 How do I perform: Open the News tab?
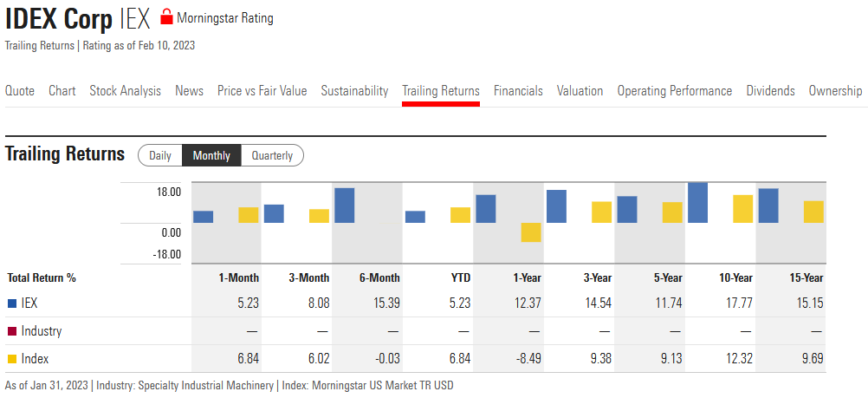pyautogui.click(x=190, y=91)
